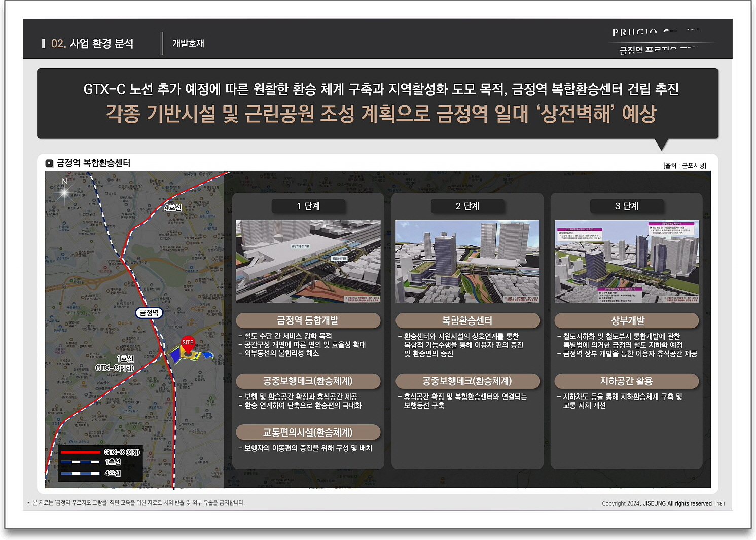Click text 철도 수단 간 서비스 강화 목적

(288, 336)
